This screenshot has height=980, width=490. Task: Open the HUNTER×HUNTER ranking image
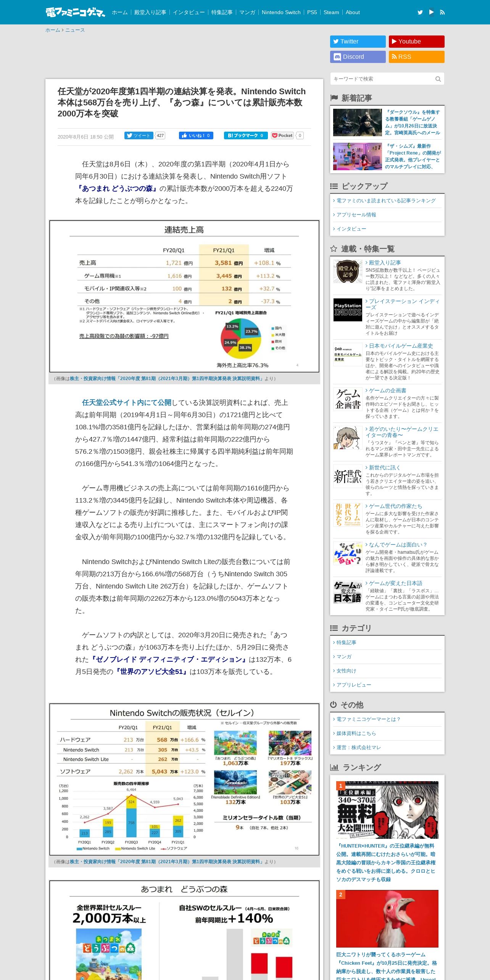point(387,809)
